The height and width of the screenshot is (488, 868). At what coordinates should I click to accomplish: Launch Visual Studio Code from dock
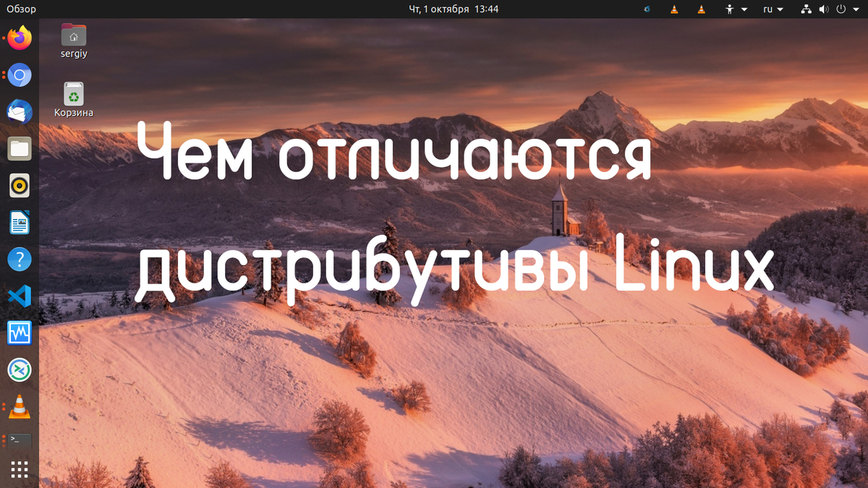[20, 296]
